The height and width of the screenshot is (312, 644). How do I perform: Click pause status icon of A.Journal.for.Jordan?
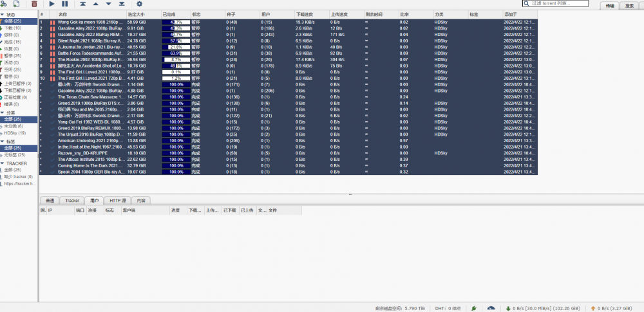coord(53,47)
